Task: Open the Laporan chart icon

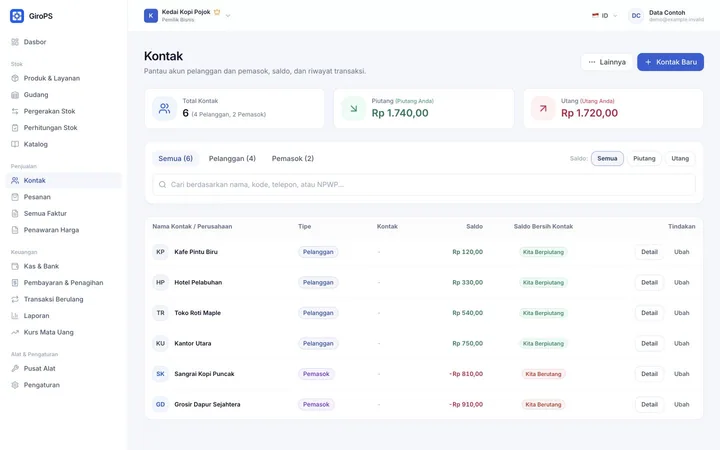Action: click(15, 316)
